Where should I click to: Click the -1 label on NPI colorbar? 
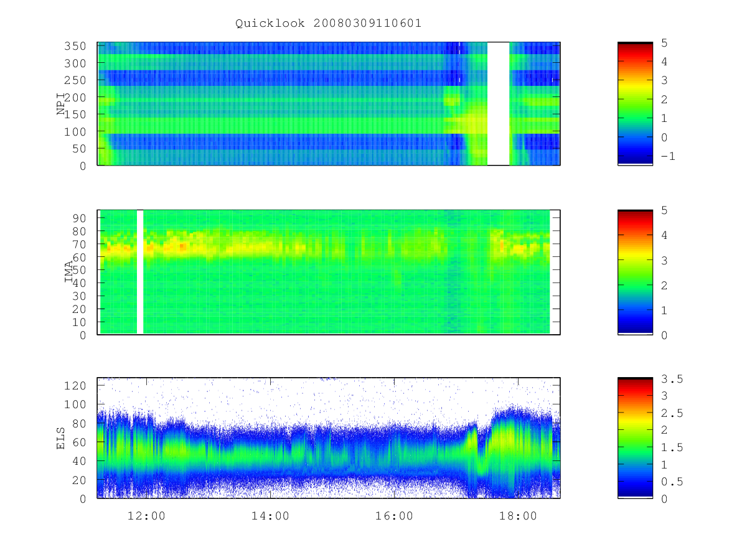(668, 156)
